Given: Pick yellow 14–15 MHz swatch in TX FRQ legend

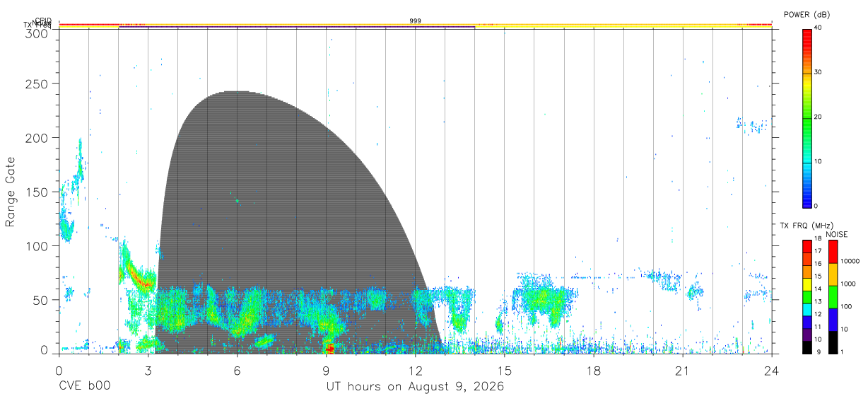Looking at the screenshot, I should point(807,284).
